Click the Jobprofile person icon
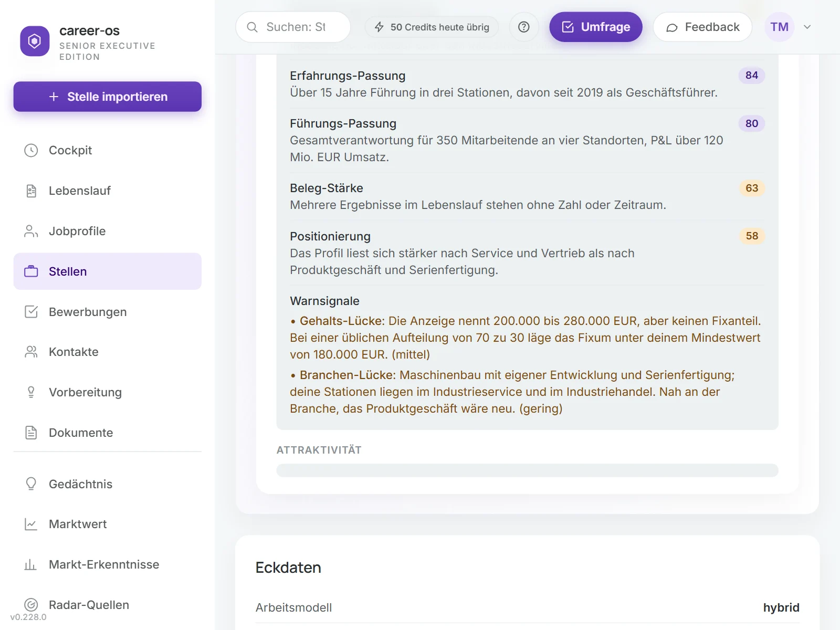 [31, 232]
